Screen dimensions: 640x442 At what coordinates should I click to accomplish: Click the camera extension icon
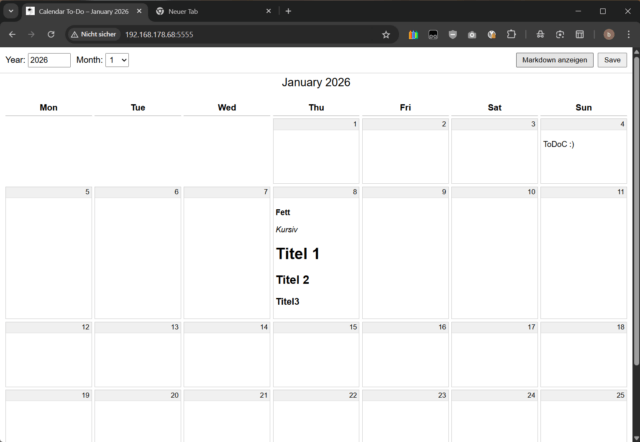tap(472, 34)
